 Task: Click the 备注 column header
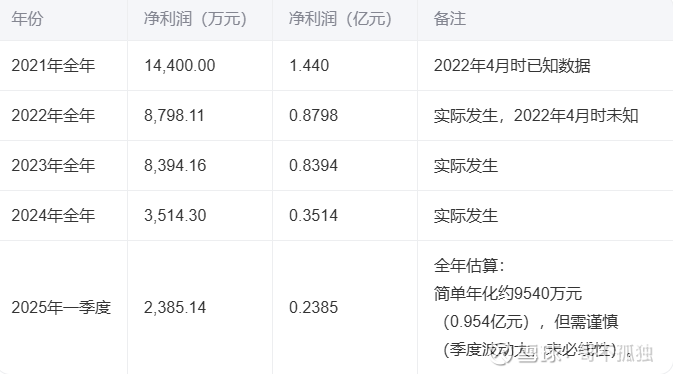[450, 19]
